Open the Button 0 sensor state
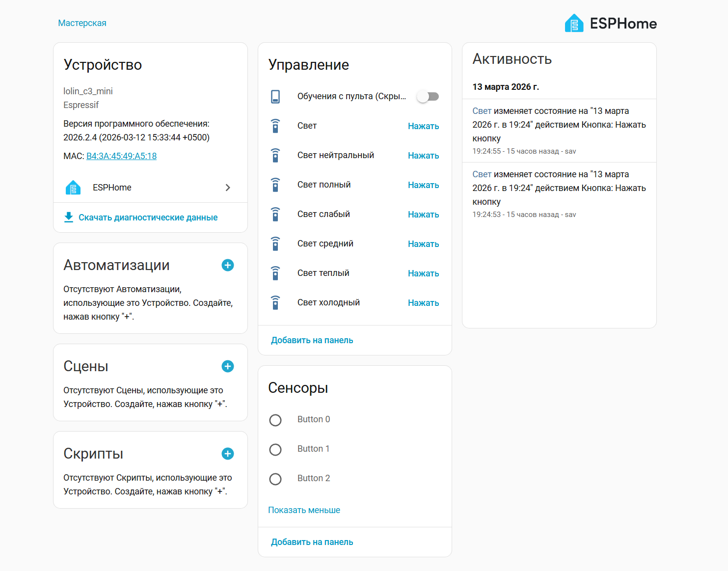 [x=275, y=420]
